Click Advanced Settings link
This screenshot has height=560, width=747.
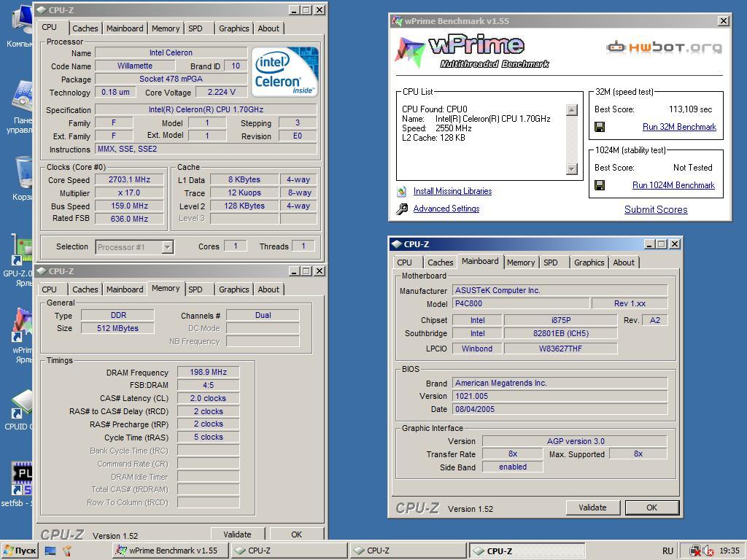coord(446,209)
